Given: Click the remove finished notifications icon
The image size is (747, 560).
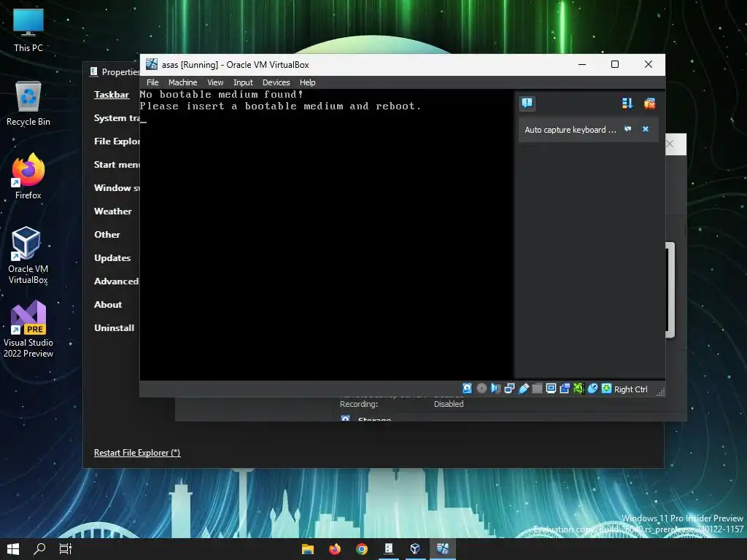Looking at the screenshot, I should coord(649,104).
